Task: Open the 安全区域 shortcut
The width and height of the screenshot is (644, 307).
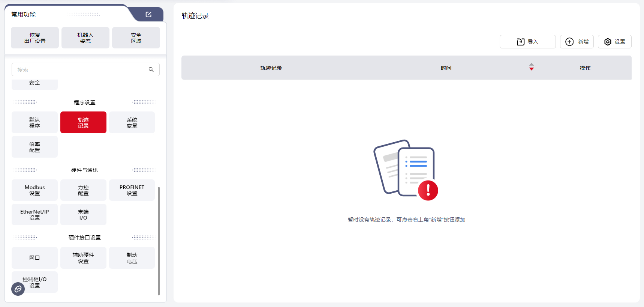Action: (x=136, y=38)
